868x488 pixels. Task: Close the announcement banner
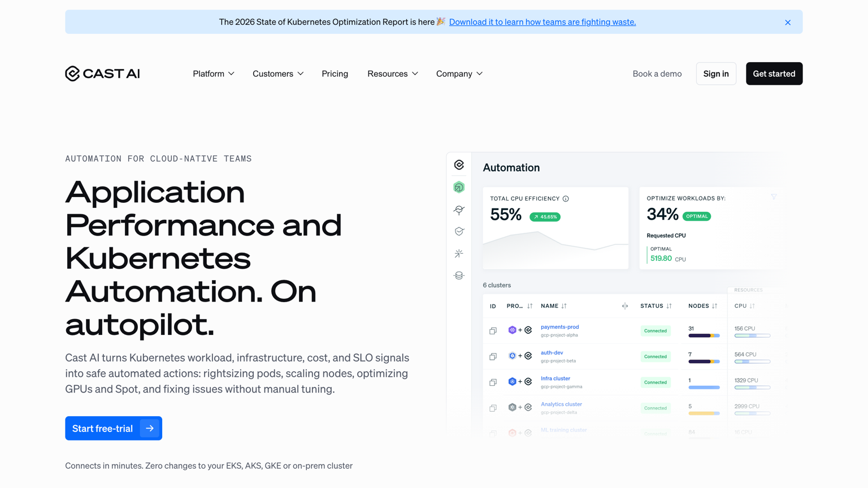point(788,23)
